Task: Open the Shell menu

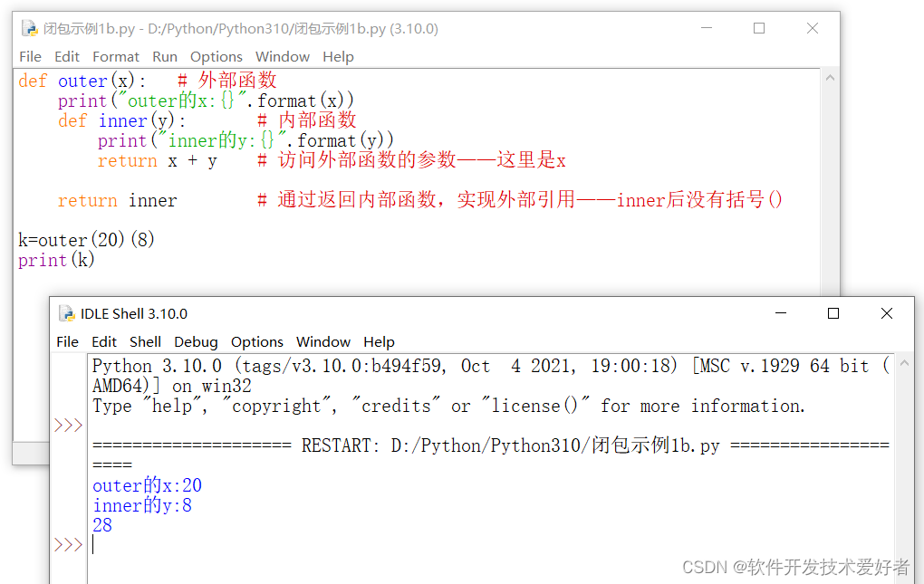Action: pyautogui.click(x=145, y=341)
